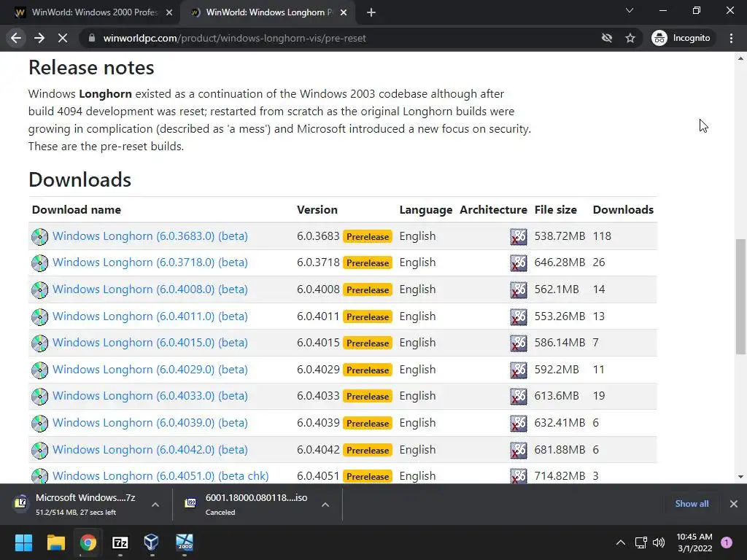Bookmark this page with the star icon
The width and height of the screenshot is (747, 560).
click(x=630, y=38)
